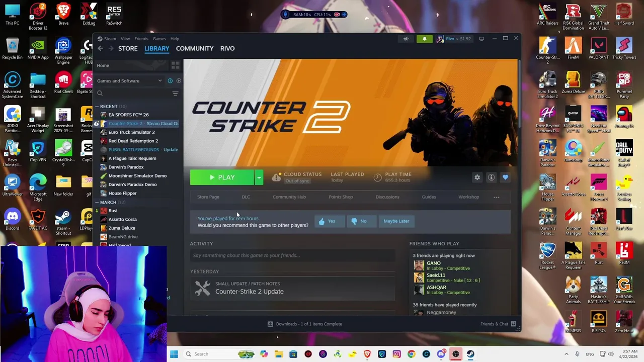Screen dimensions: 644x362
Task: Open the Windows Start button
Action: (x=174, y=354)
